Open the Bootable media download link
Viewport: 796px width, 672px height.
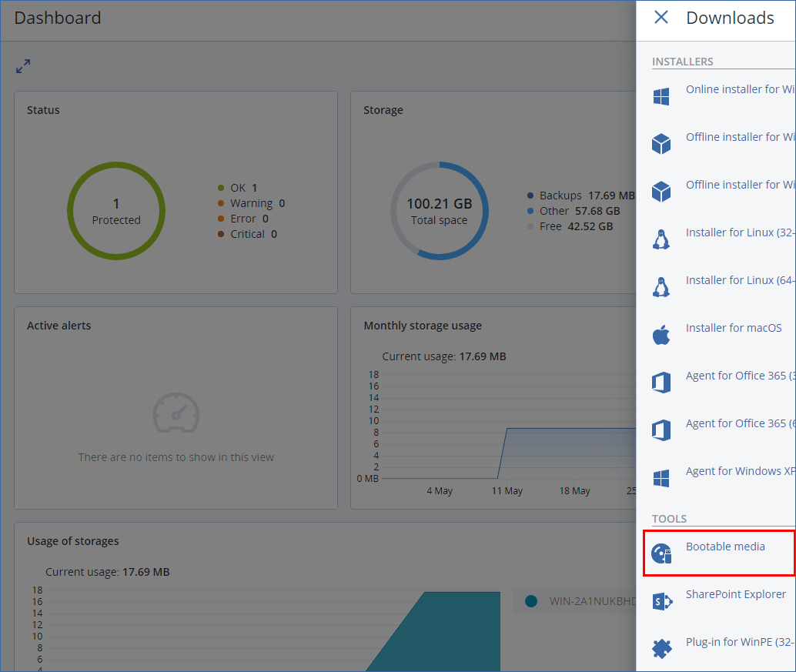click(x=725, y=547)
